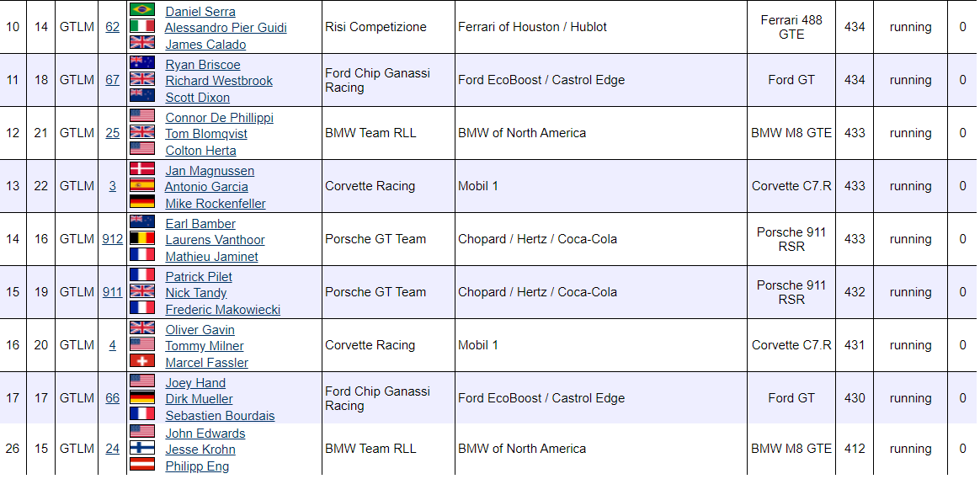Click the New Zealand flag beside Scott Dixon

(142, 96)
